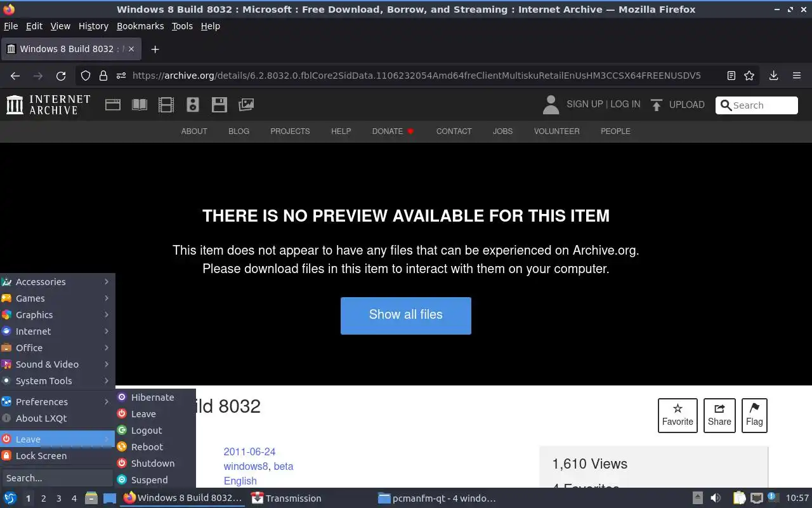Image resolution: width=812 pixels, height=508 pixels.
Task: Switch to virtual desktop 3
Action: pyautogui.click(x=58, y=498)
